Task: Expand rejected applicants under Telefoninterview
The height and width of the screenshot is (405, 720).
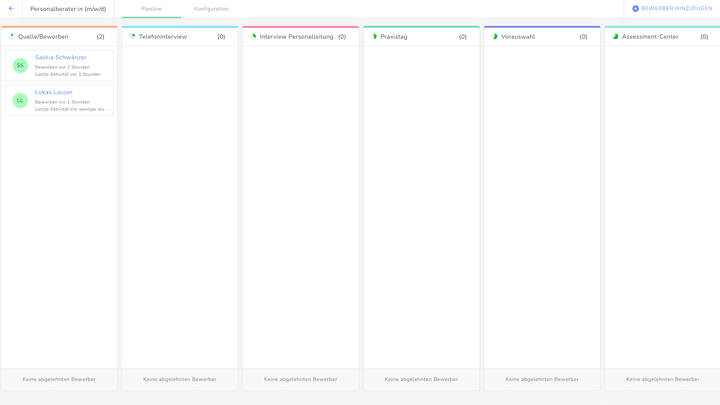Action: pos(180,379)
